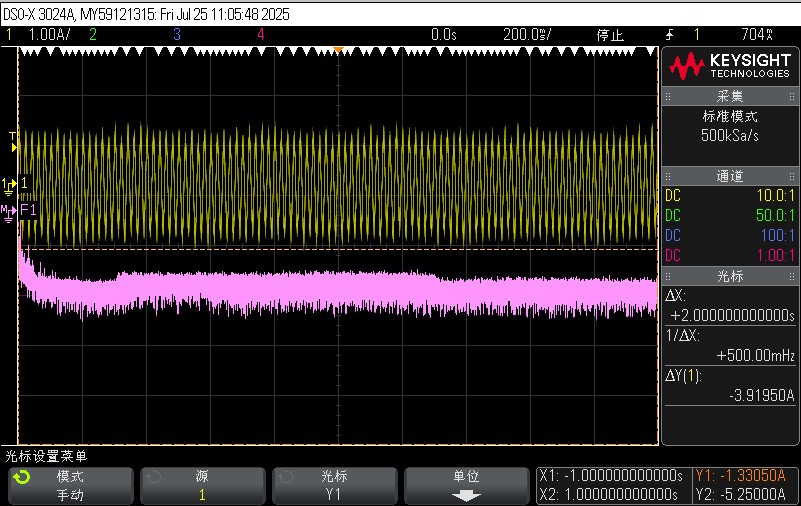
Task: Open the 单位 (units) softkey dropdown
Action: 466,486
